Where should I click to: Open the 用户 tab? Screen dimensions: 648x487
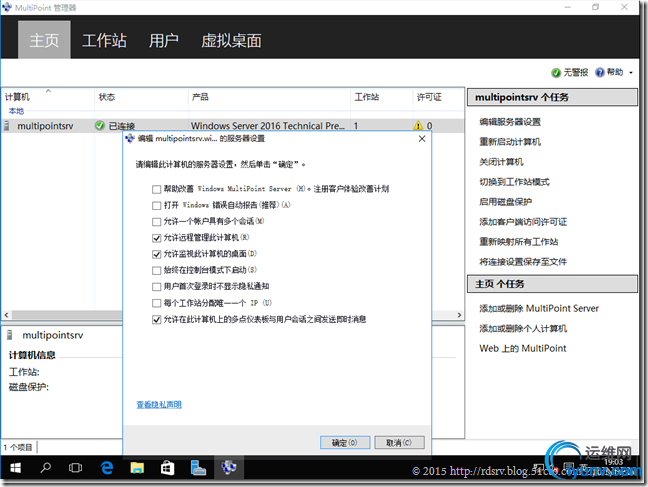(x=164, y=41)
